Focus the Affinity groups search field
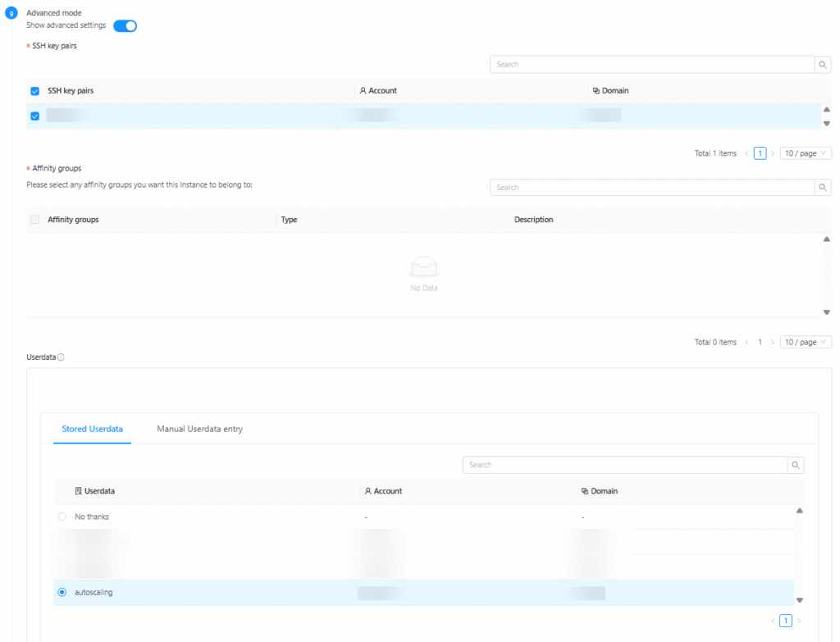Screen dimensions: 840x642 click(651, 188)
